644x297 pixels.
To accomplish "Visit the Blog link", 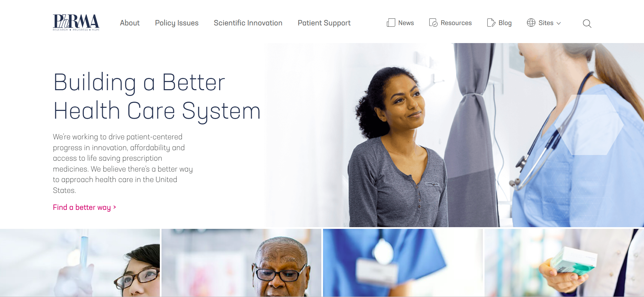I will point(505,23).
